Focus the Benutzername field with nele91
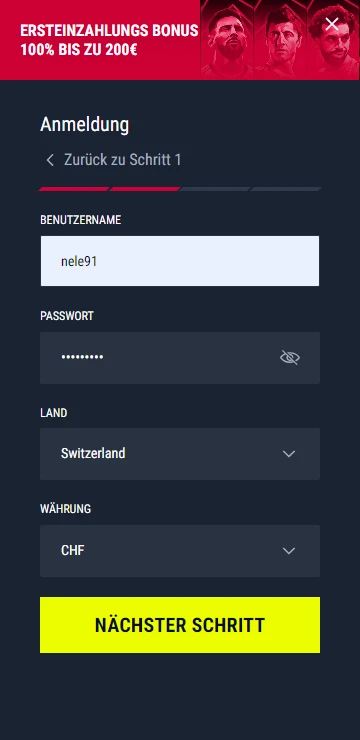The height and width of the screenshot is (740, 360). [180, 261]
